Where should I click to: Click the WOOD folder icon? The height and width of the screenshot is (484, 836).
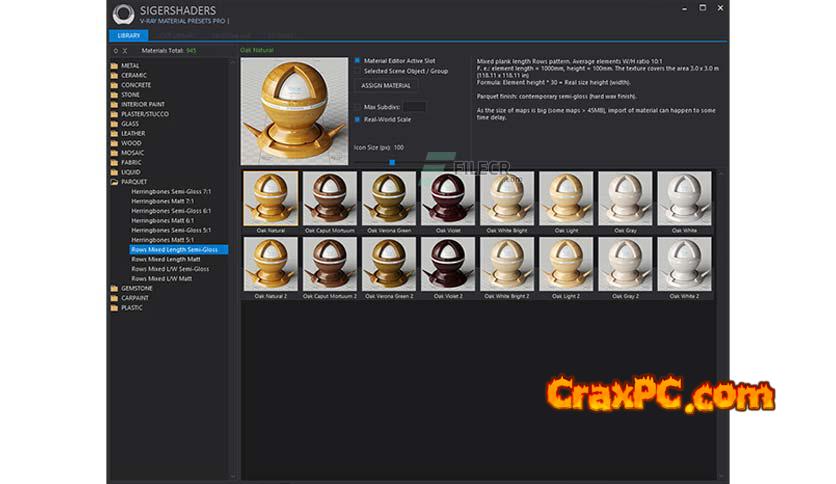tap(114, 143)
